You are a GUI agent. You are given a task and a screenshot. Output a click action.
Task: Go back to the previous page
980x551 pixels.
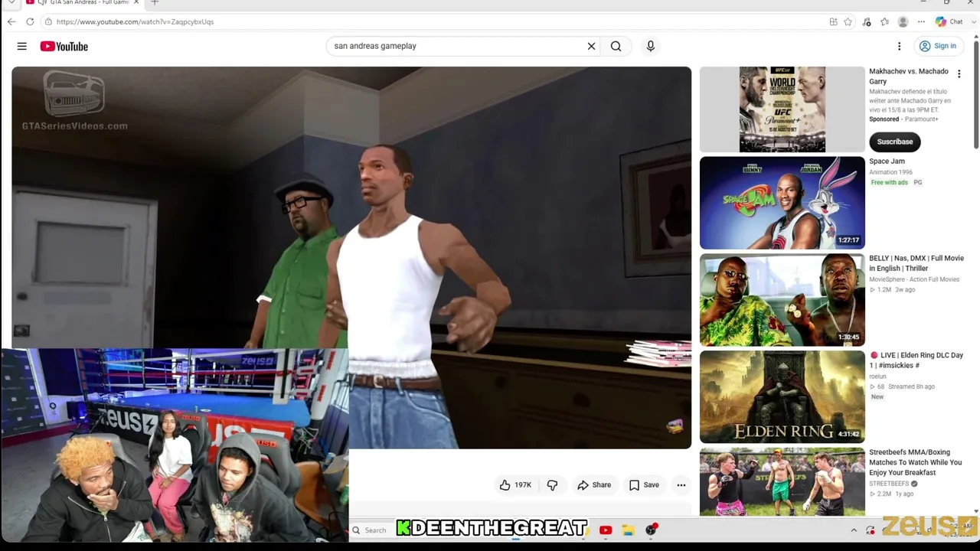(11, 21)
